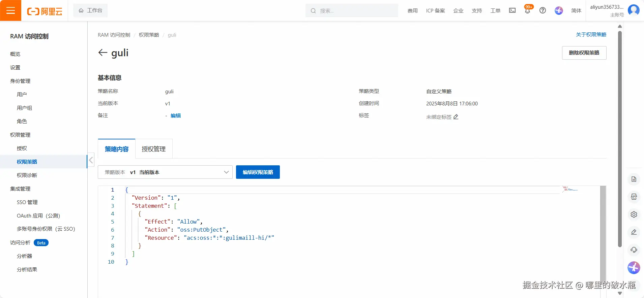Viewport: 644px width, 298px height.
Task: Open the 企业 menu
Action: [x=458, y=11]
